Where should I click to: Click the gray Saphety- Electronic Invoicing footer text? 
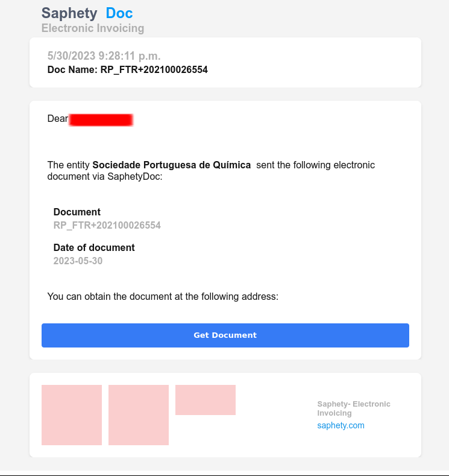[x=354, y=408]
